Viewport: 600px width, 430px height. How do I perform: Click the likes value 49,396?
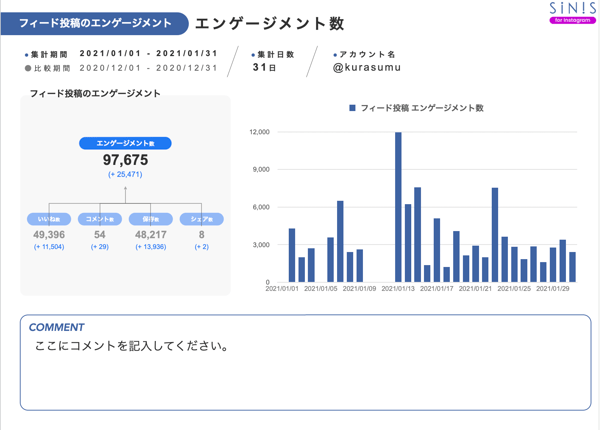(x=49, y=235)
